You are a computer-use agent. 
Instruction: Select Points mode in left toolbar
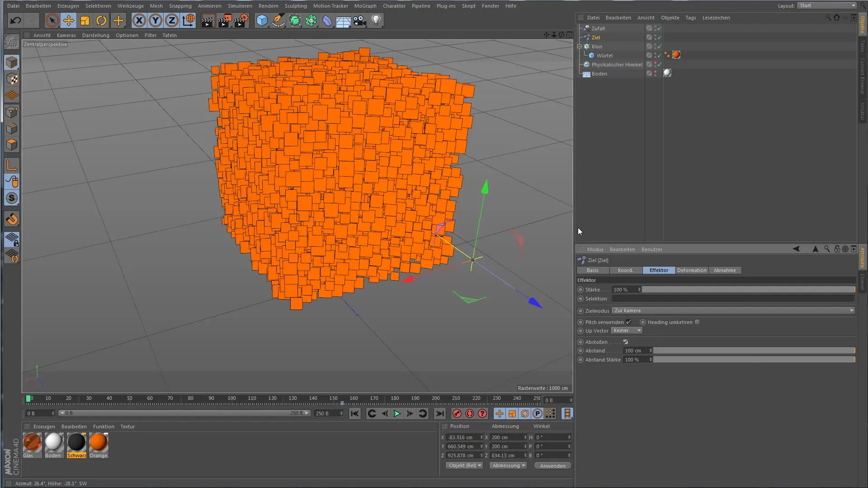(x=12, y=112)
